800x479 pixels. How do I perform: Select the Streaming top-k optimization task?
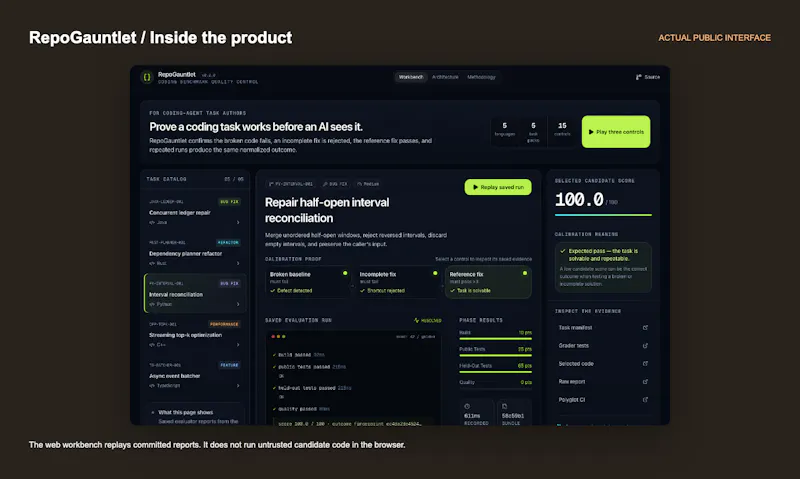pos(194,334)
